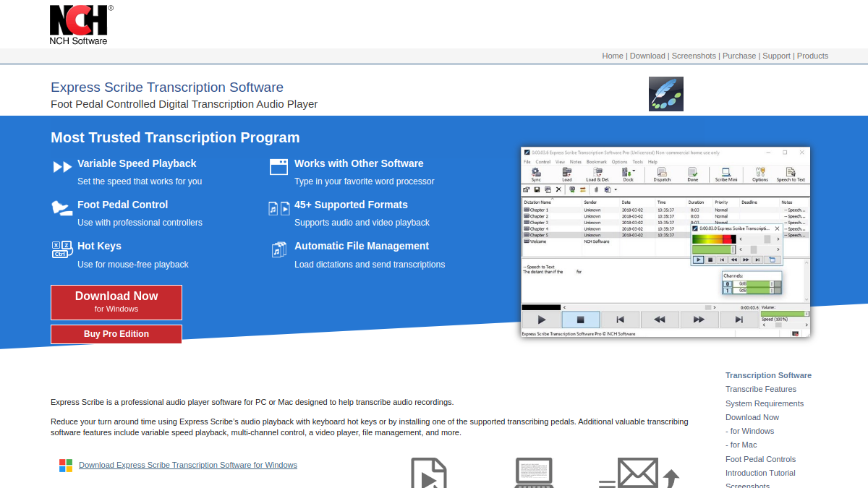Open the System Requirements sidebar link
The image size is (868, 488).
[x=765, y=403]
